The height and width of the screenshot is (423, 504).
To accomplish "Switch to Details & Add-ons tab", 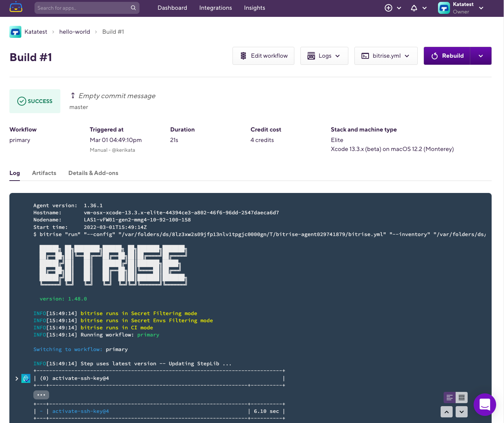I will pyautogui.click(x=93, y=173).
